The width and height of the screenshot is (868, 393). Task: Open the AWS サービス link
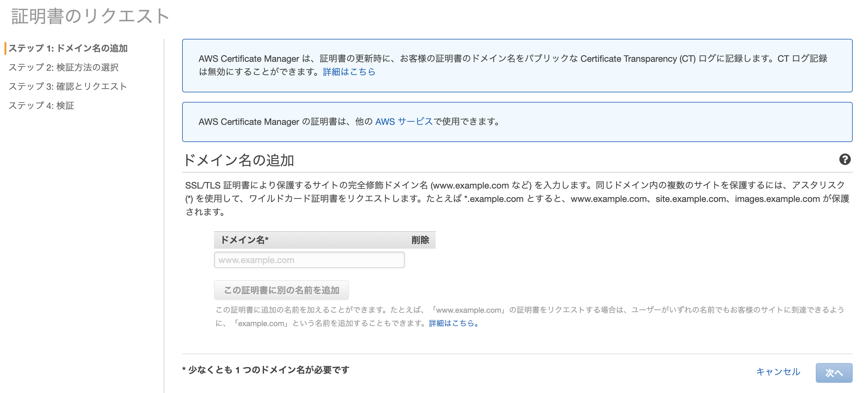404,122
